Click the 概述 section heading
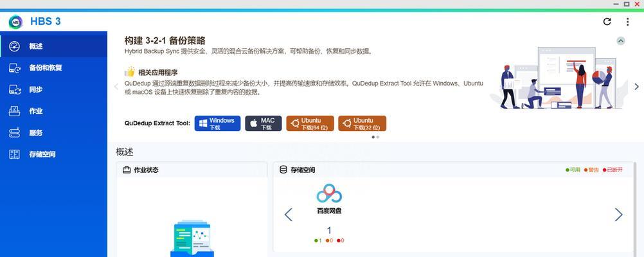Image resolution: width=644 pixels, height=257 pixels. coord(125,152)
